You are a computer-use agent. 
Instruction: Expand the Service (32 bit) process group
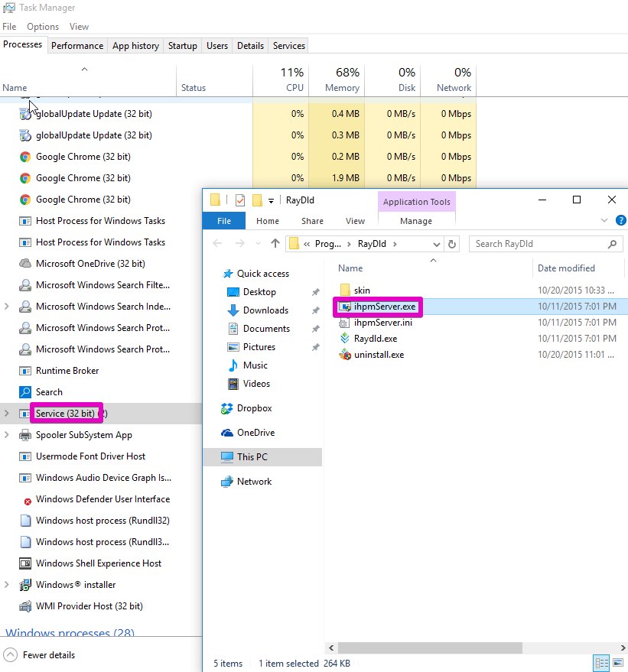point(7,414)
